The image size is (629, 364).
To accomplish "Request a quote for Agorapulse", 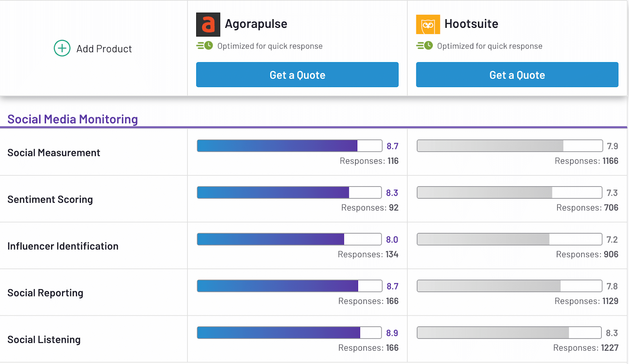I will (297, 75).
